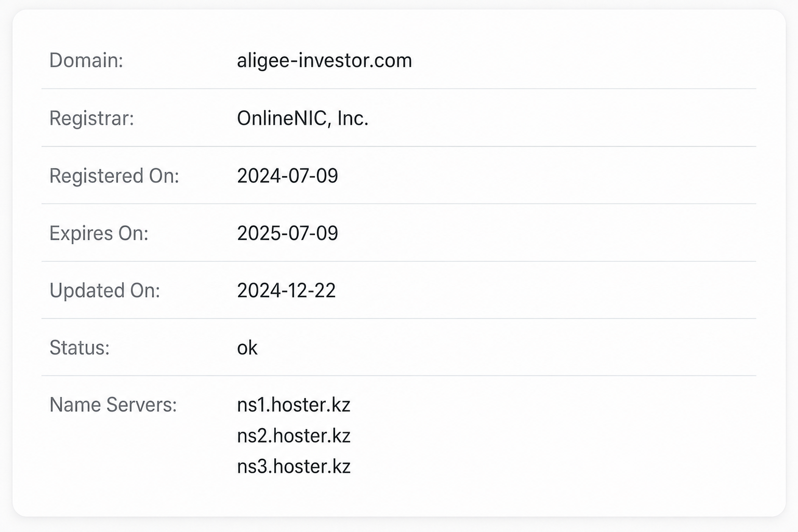798x532 pixels.
Task: Click name server ns2.hoster.kz
Action: point(294,435)
